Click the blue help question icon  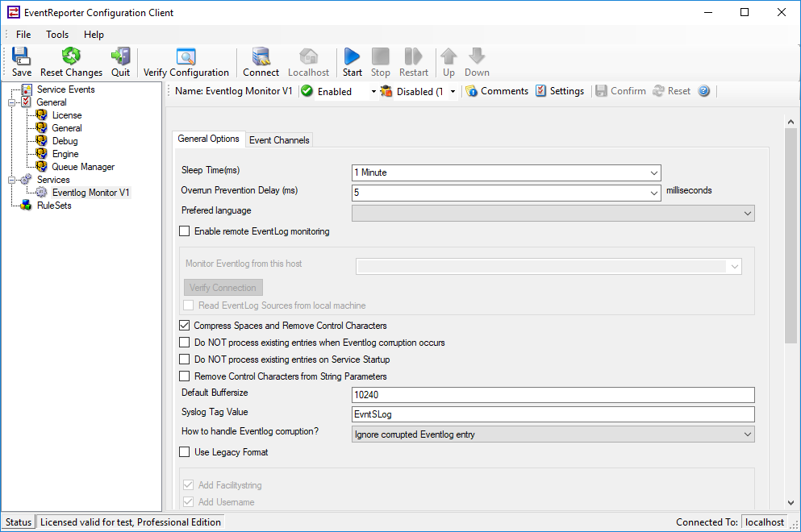[704, 91]
